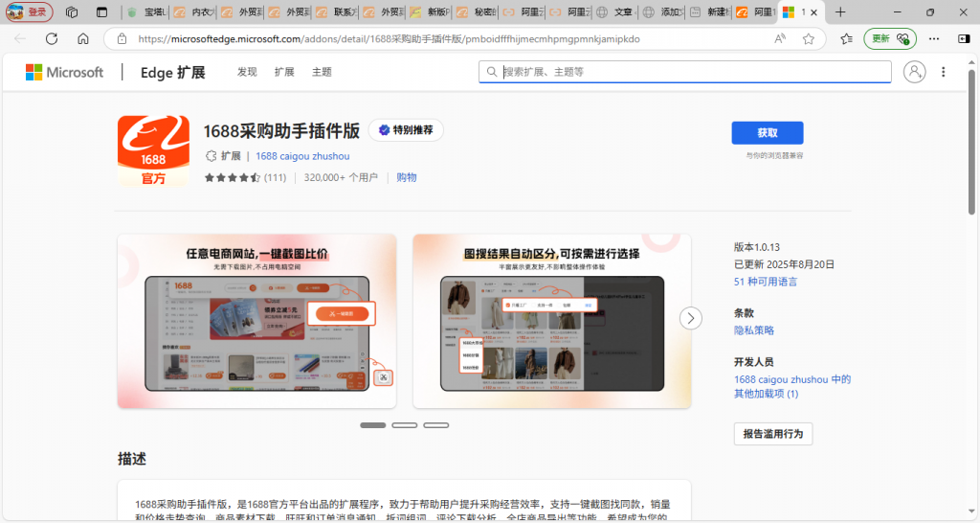
Task: Select the second carousel indicator
Action: [x=405, y=425]
